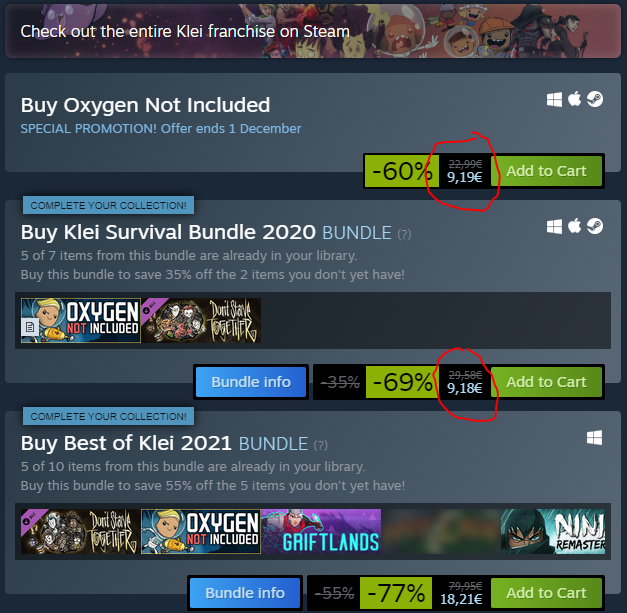Open Bundle info for Klei Survival Bundle 2020
Screen dimensions: 627x613
click(251, 382)
